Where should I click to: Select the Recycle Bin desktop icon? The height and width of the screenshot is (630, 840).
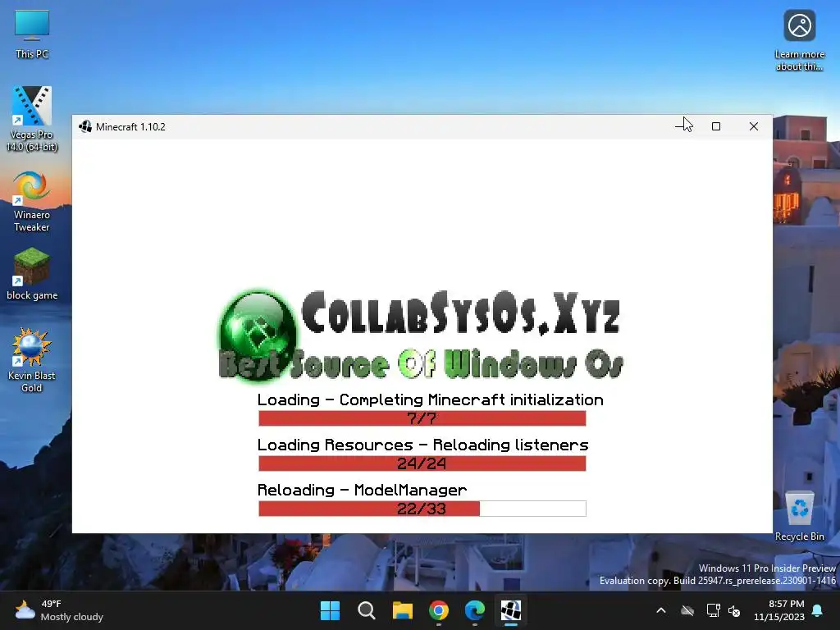[x=799, y=516]
